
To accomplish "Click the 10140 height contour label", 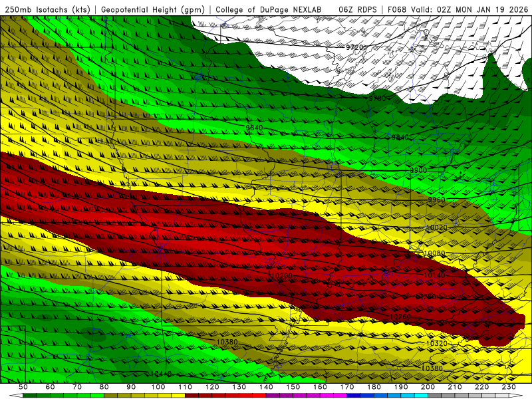I will point(434,275).
